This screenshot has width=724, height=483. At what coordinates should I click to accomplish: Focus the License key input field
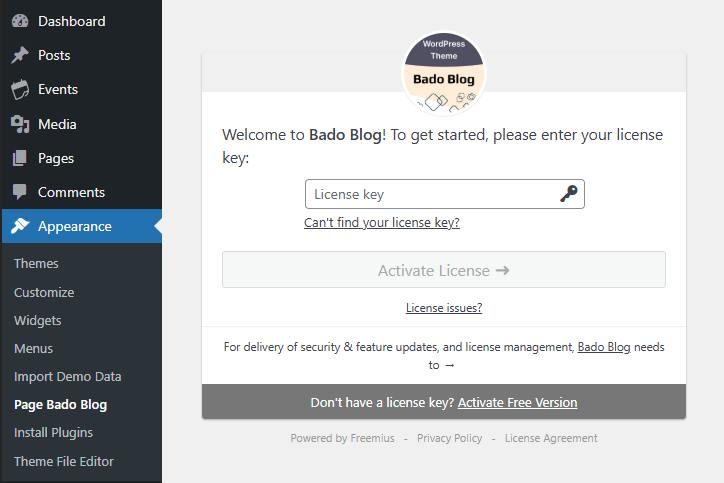tap(445, 194)
